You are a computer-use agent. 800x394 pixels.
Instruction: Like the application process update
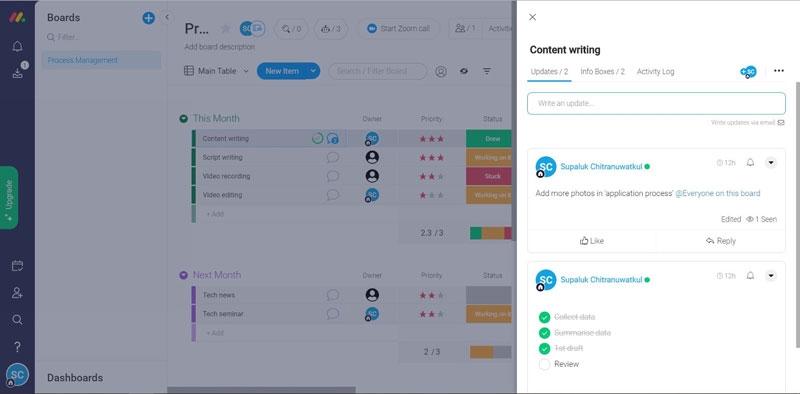(592, 241)
